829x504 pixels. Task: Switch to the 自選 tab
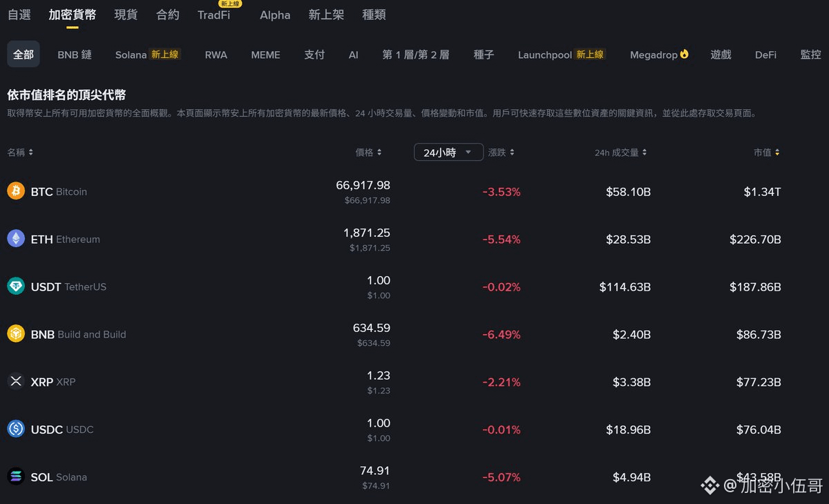coord(19,14)
